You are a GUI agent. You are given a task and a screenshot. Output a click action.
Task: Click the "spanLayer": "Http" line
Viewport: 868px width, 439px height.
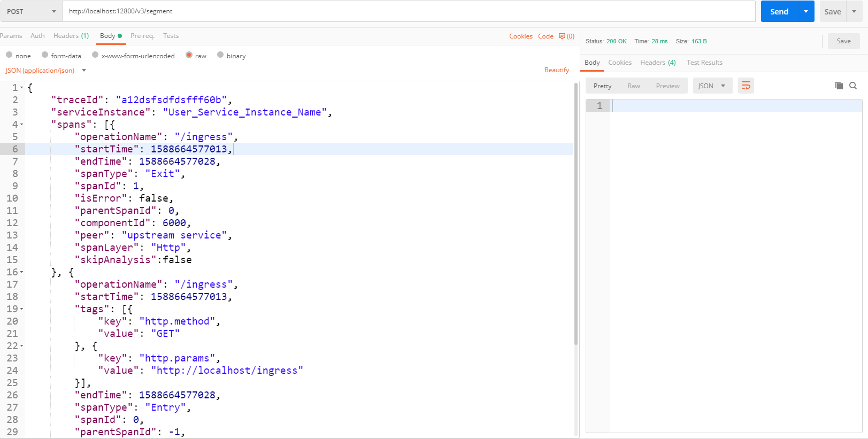133,248
